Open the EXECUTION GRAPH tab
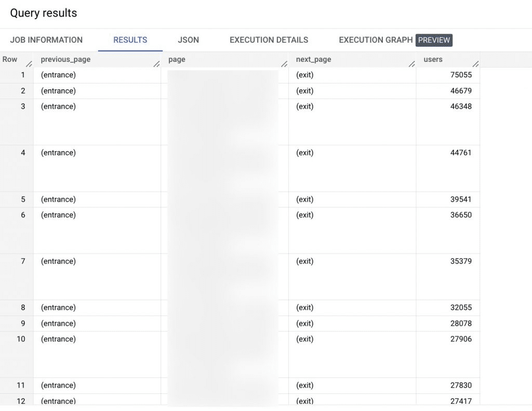 click(x=376, y=40)
